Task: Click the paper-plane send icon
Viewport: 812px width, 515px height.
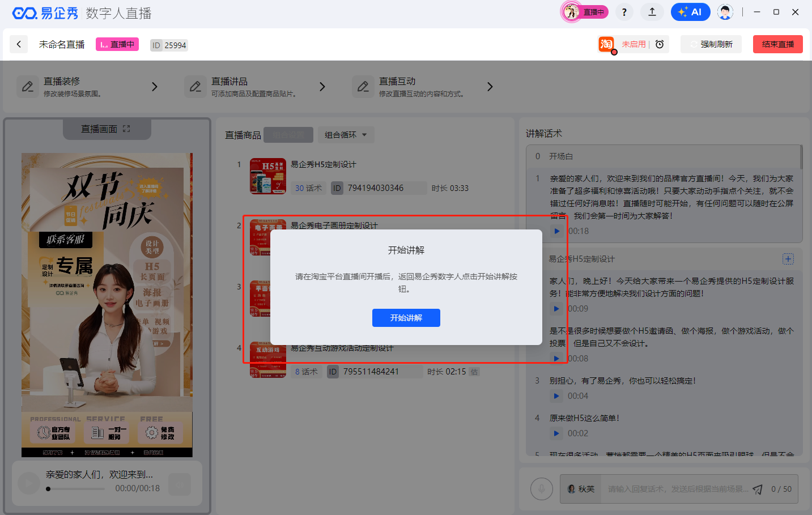Action: [x=758, y=490]
